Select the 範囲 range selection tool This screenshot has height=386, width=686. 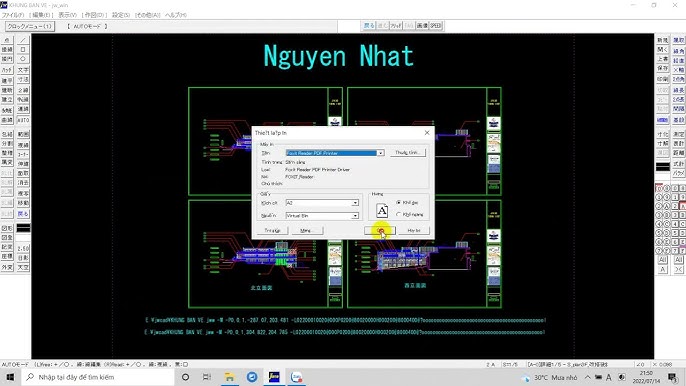pyautogui.click(x=23, y=134)
